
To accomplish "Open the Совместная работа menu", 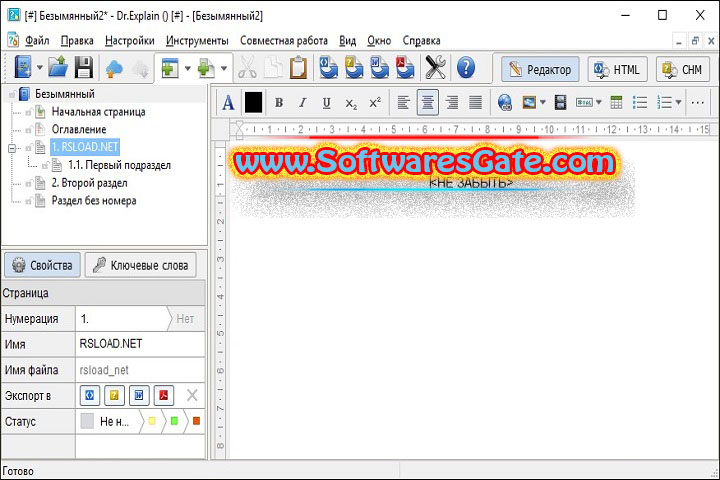I will point(284,41).
